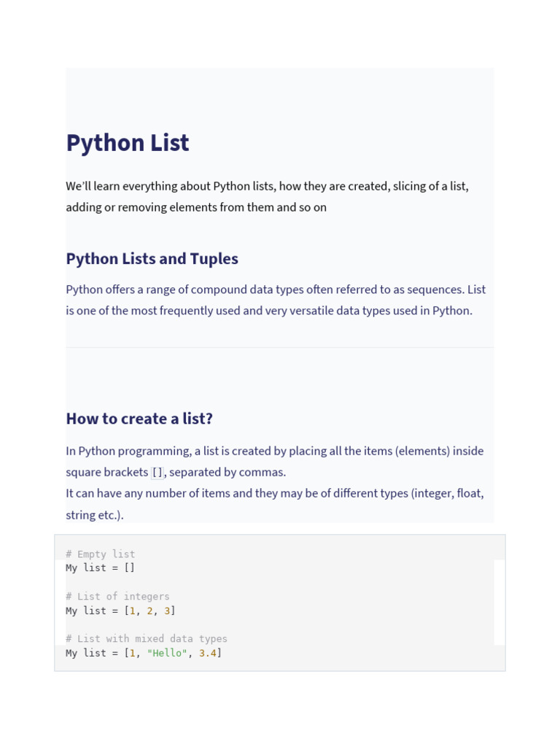Viewport: 560px width, 747px height.
Task: Click the "# List of integers" comment
Action: (117, 597)
